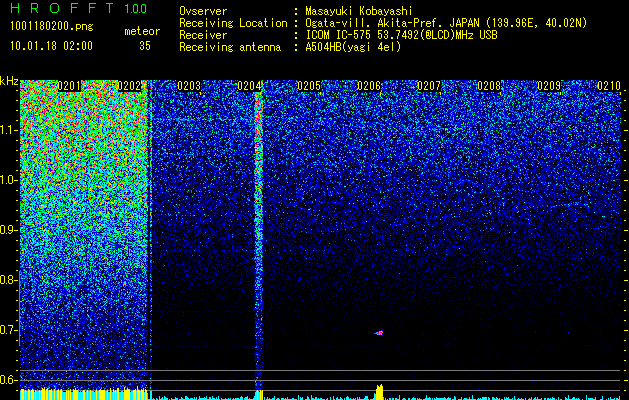
Task: Click the 0206 time marker
Action: [x=369, y=86]
